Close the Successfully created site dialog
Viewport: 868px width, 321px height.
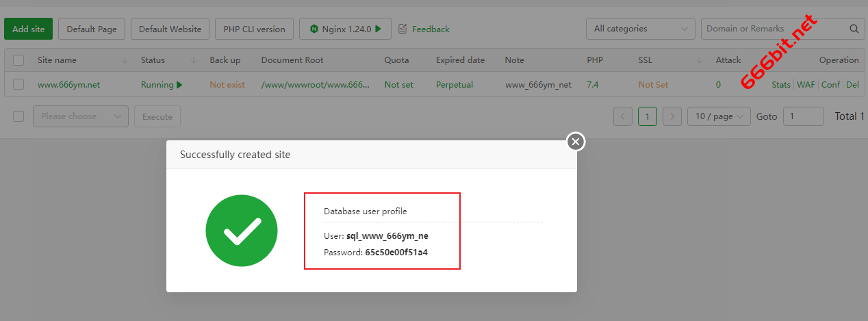[576, 142]
